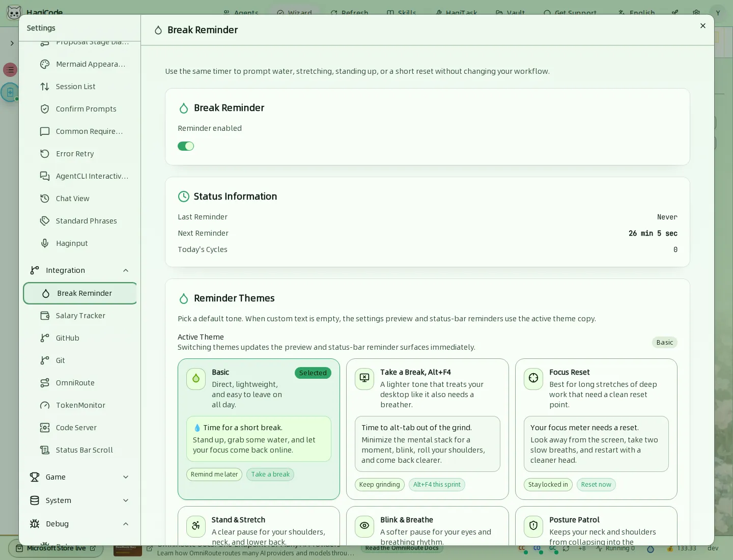Screen dimensions: 733x560
Task: Click the Reset now button
Action: pyautogui.click(x=596, y=485)
